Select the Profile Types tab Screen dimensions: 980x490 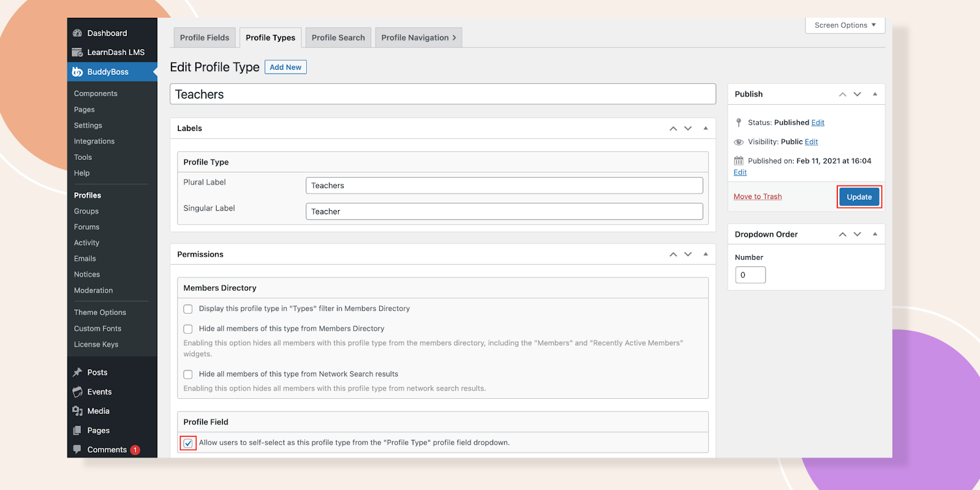270,37
